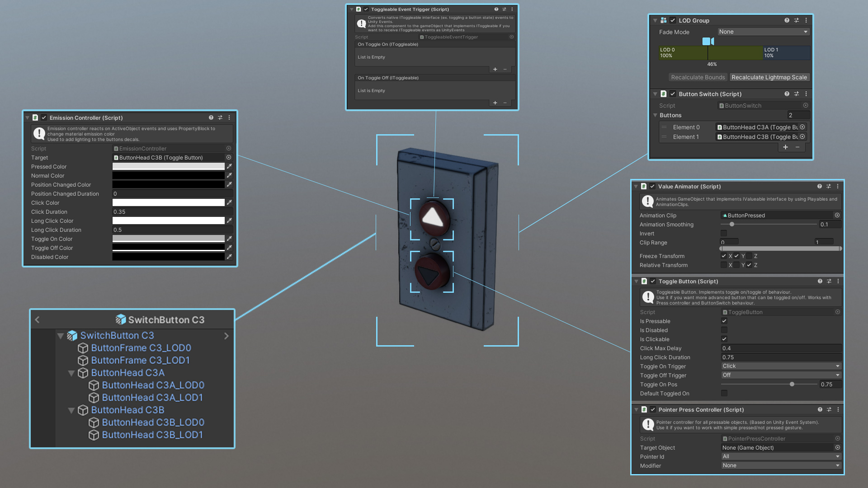This screenshot has height=488, width=868.
Task: Open help icon on Emission Controller component
Action: point(211,117)
